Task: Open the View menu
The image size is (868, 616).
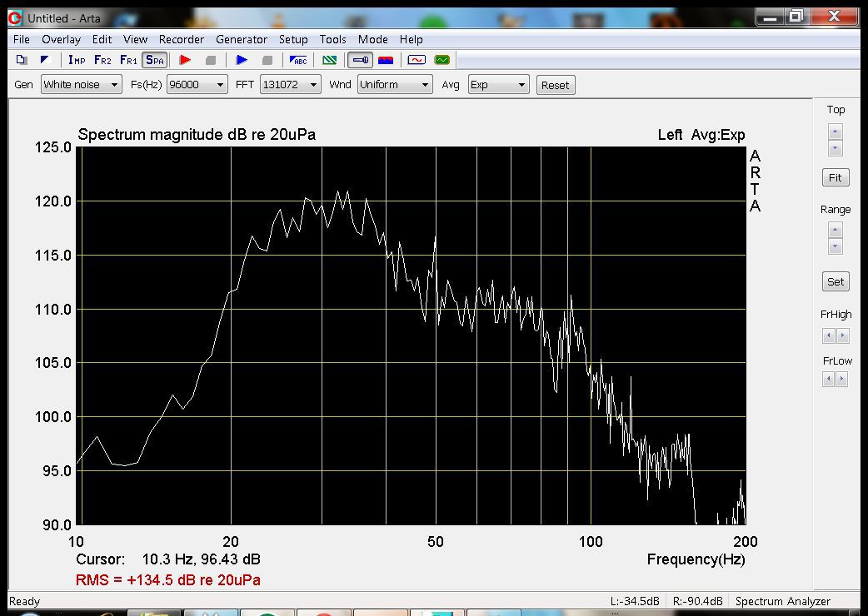Action: (x=136, y=39)
